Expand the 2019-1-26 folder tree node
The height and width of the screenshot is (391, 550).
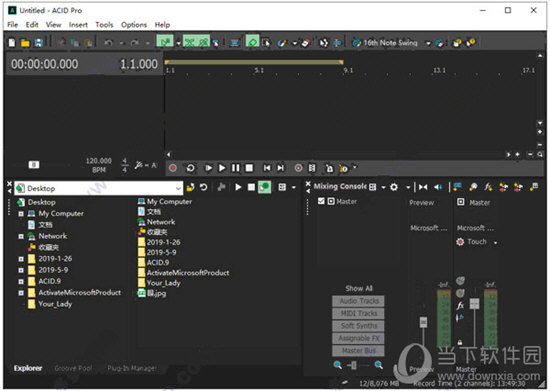tap(21, 259)
